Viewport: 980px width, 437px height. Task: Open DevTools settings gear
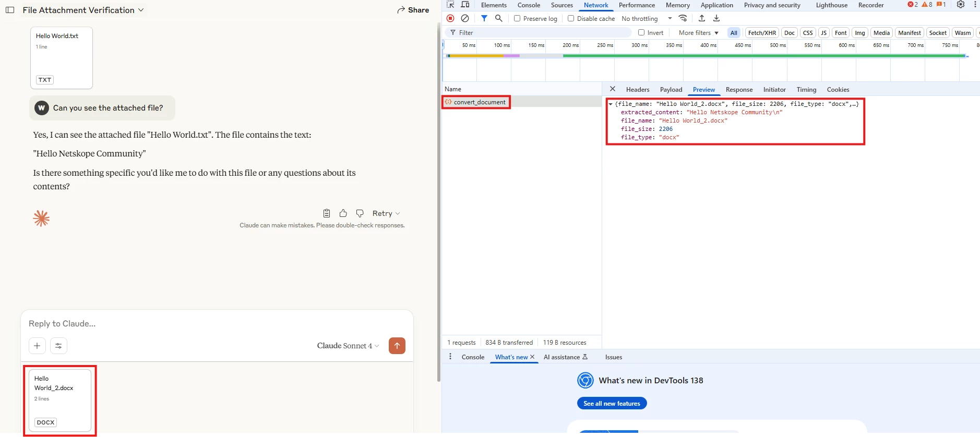point(961,5)
